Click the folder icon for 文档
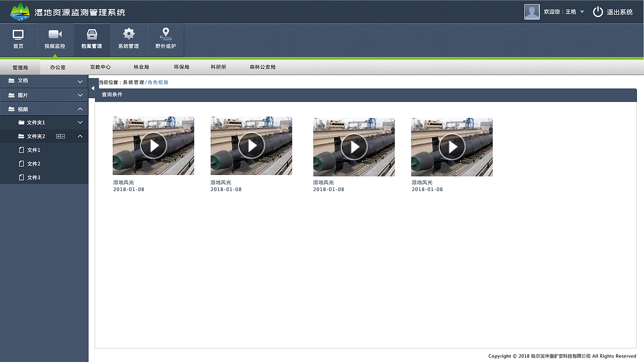The width and height of the screenshot is (644, 362). (12, 80)
